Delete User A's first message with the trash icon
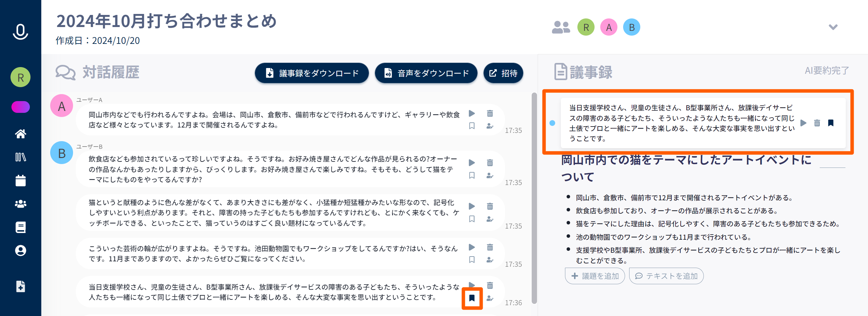 pos(490,113)
